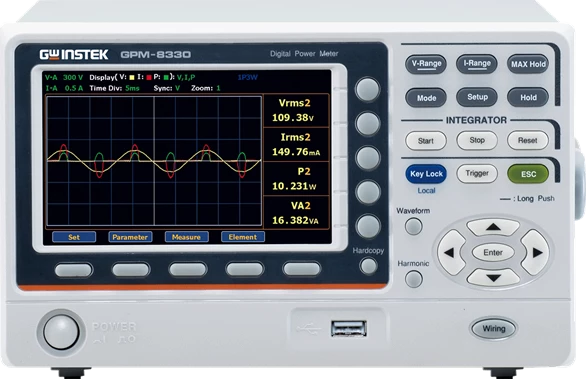Click the Vrms2 109.38V reading
The image size is (586, 379).
(x=296, y=111)
